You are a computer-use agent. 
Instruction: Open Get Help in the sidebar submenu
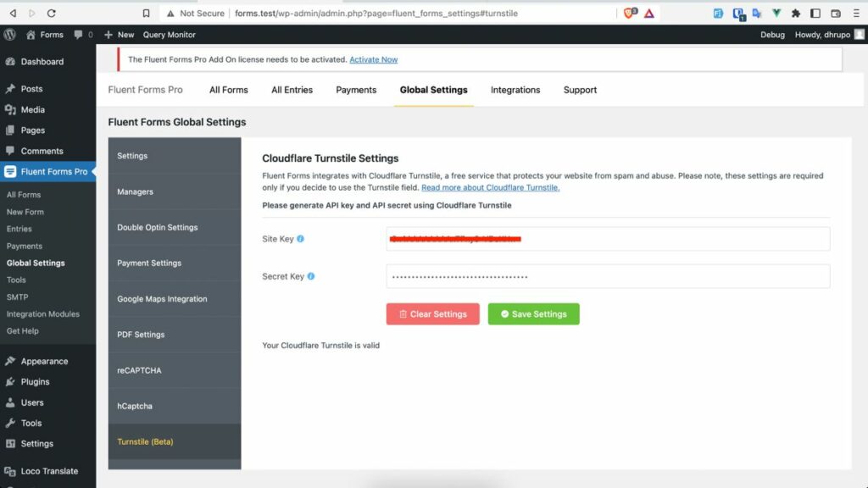coord(23,331)
